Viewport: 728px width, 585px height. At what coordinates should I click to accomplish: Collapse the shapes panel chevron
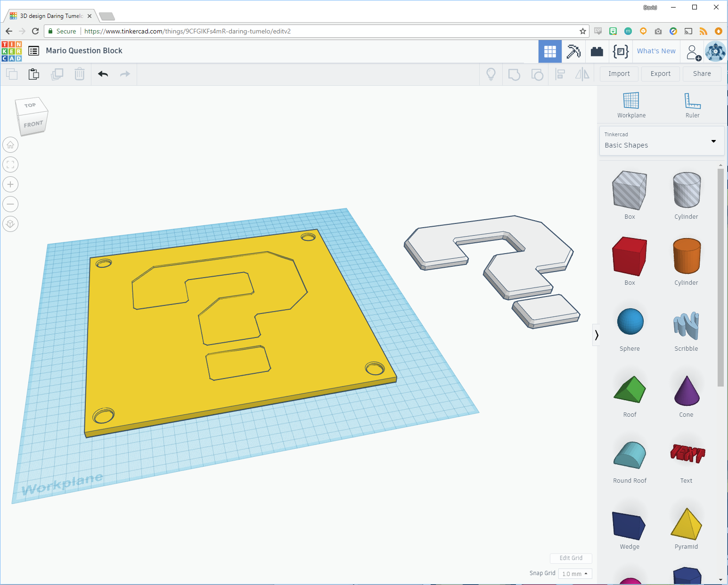click(x=596, y=335)
